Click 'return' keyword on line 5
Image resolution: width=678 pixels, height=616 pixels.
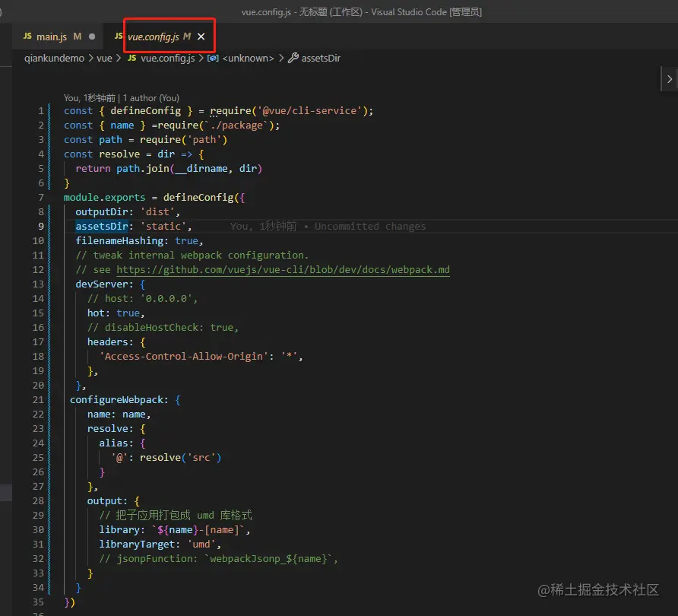coord(93,169)
